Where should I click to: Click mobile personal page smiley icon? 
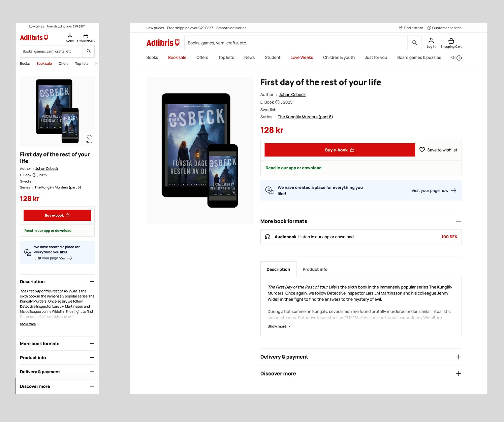[x=28, y=252]
